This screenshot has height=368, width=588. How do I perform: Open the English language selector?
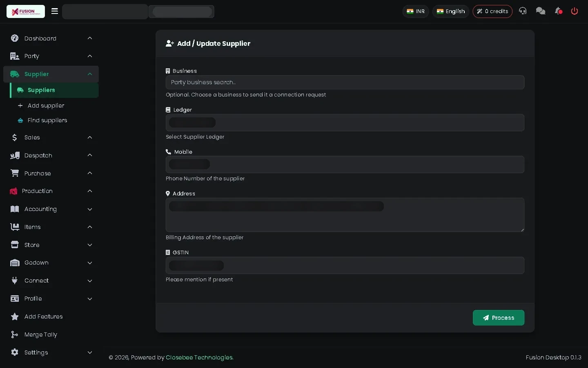click(451, 11)
